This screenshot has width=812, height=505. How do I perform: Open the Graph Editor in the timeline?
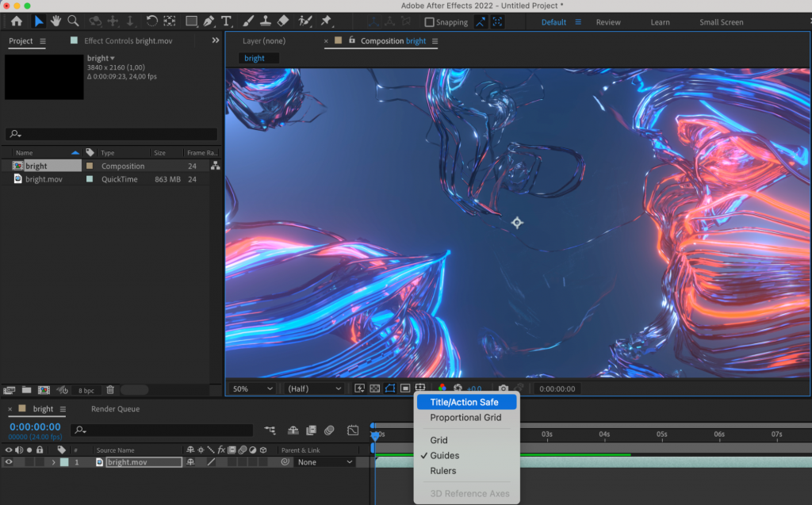tap(353, 430)
